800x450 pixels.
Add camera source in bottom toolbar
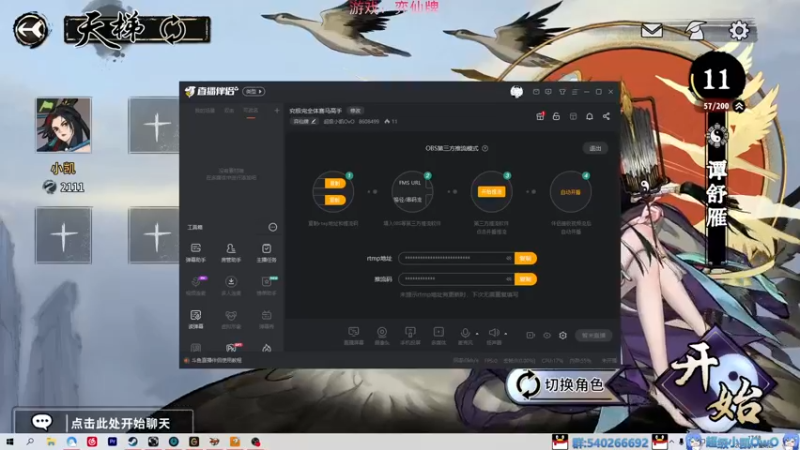click(x=382, y=336)
